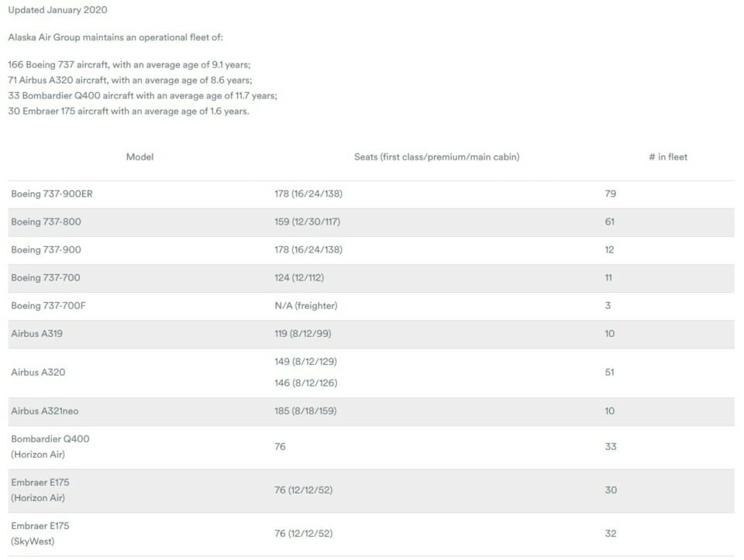Click the 146 (8/12/126) seating configuration
The width and height of the screenshot is (744, 560).
305,383
